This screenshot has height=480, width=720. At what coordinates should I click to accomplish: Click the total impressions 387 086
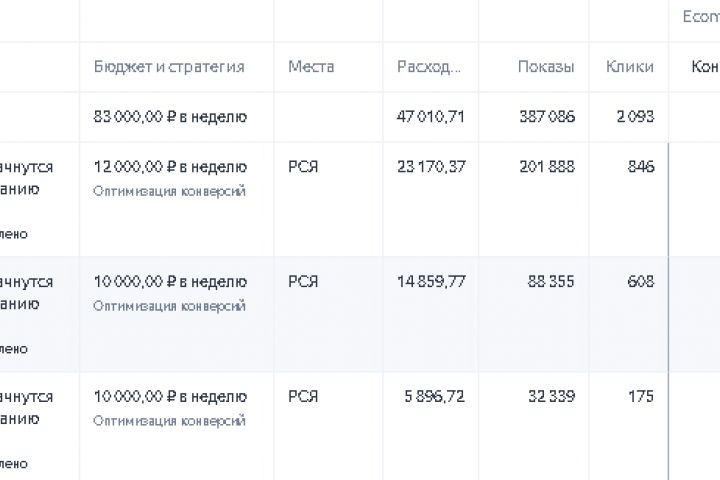546,116
